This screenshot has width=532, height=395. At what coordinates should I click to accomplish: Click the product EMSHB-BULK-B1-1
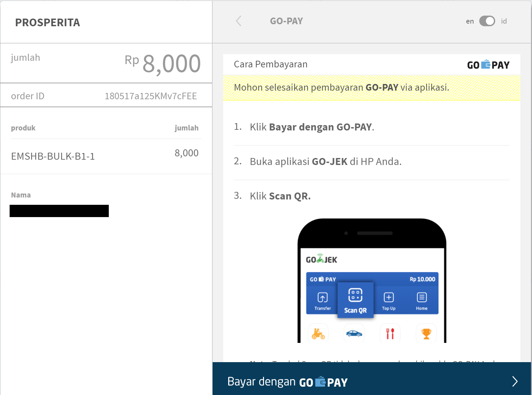click(x=53, y=156)
